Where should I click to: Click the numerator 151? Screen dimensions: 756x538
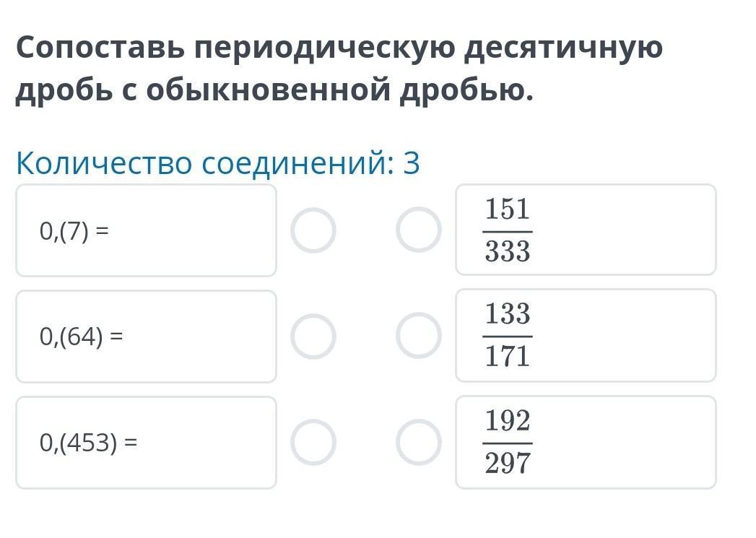point(508,210)
